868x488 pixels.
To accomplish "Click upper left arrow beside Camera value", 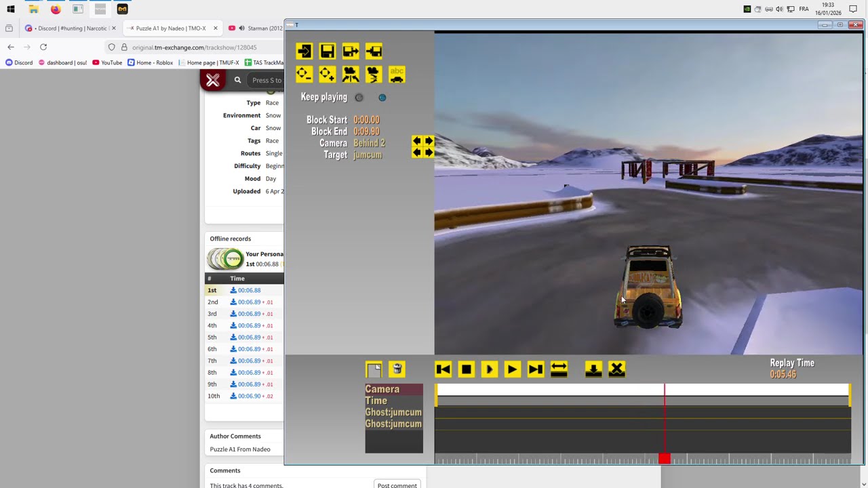I will click(x=416, y=141).
